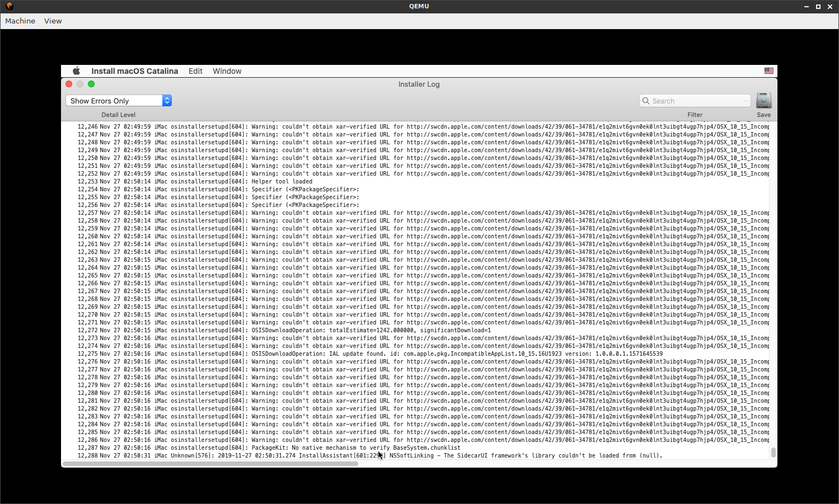Viewport: 839px width, 504px height.
Task: Click the keyboard input source icon in menu bar
Action: (769, 71)
